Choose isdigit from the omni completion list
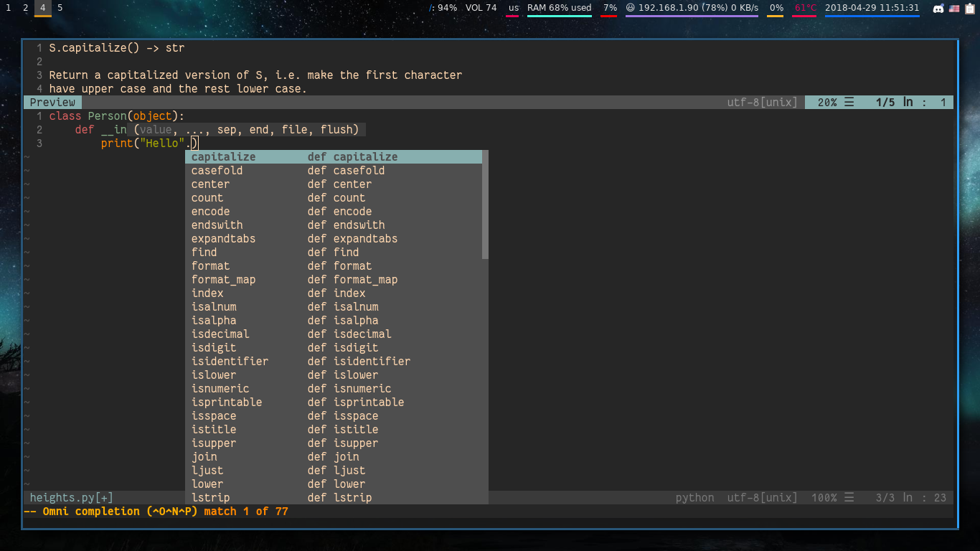This screenshot has width=980, height=551. [214, 348]
